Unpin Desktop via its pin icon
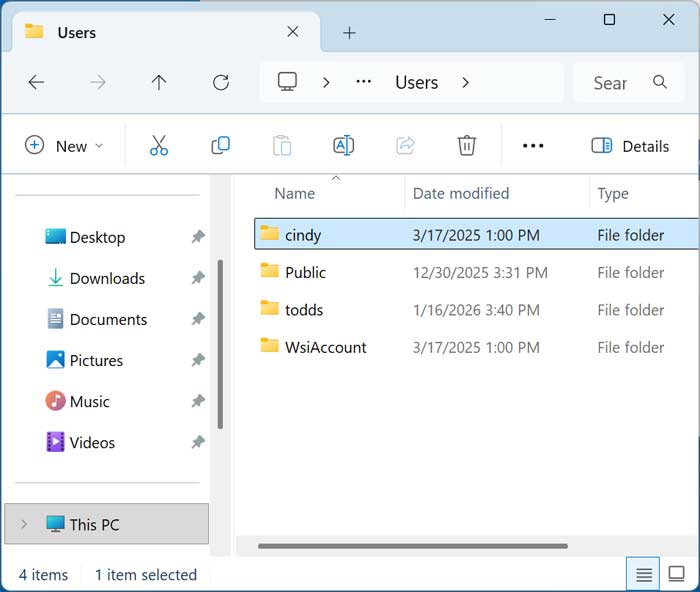The width and height of the screenshot is (700, 592). click(x=198, y=237)
